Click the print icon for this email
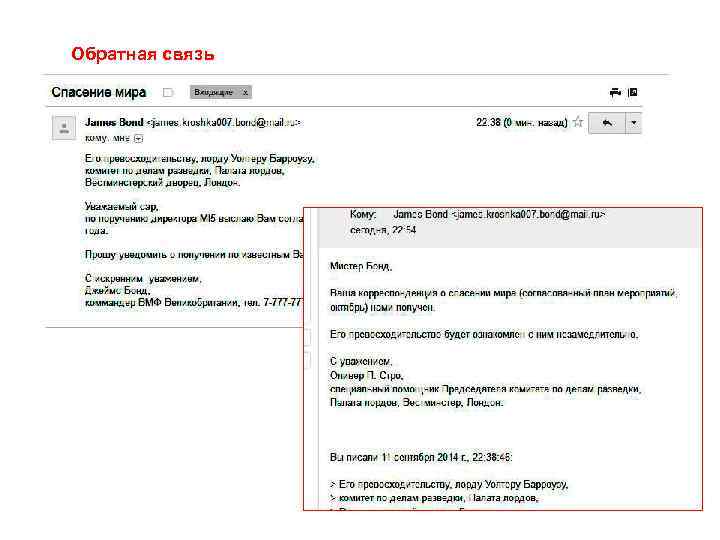720x540 pixels. tap(615, 92)
